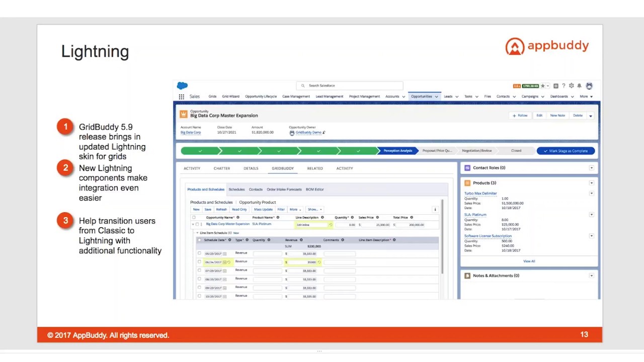Viewport: 644px width, 362px height.
Task: Click the Follow button
Action: click(520, 116)
